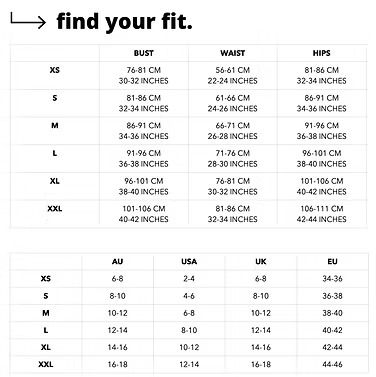Select the XS row in measurements table

coord(189,76)
